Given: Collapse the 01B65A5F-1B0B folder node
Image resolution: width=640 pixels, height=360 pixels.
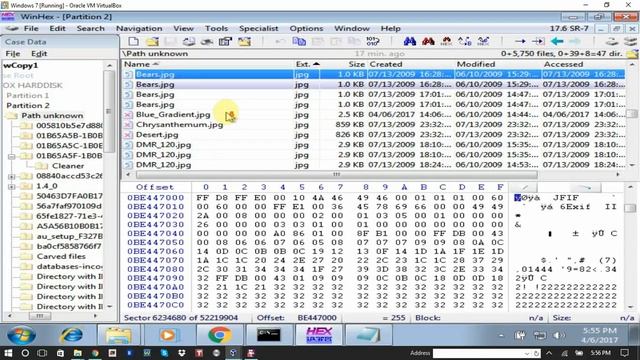Looking at the screenshot, I should click(x=11, y=156).
